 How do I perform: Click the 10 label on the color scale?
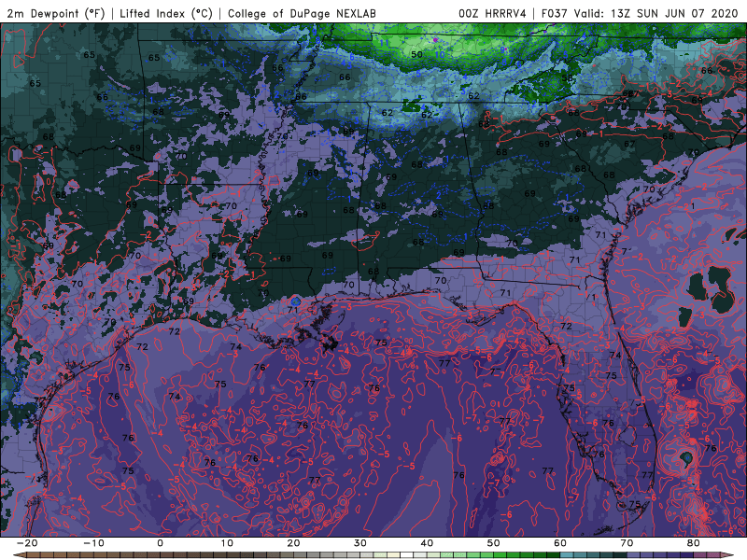click(x=227, y=543)
